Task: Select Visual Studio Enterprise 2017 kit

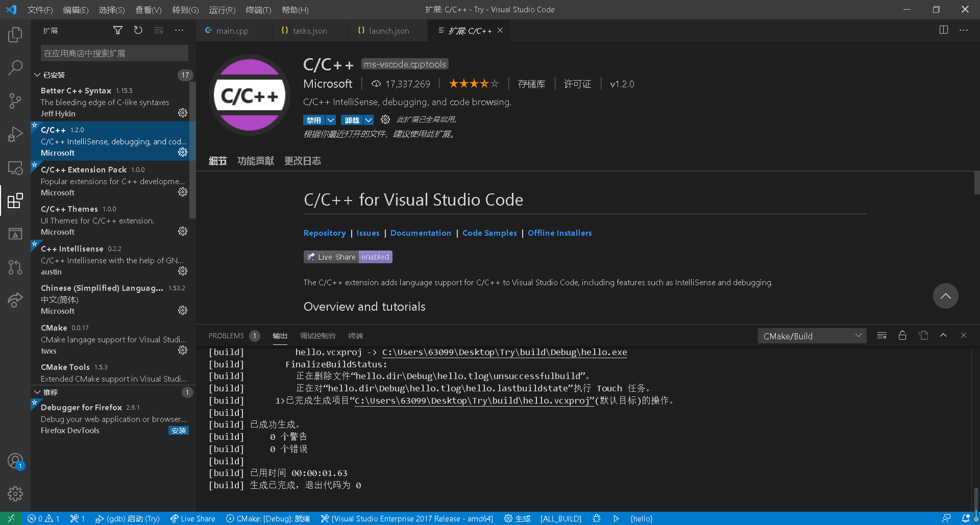Action: (407, 518)
